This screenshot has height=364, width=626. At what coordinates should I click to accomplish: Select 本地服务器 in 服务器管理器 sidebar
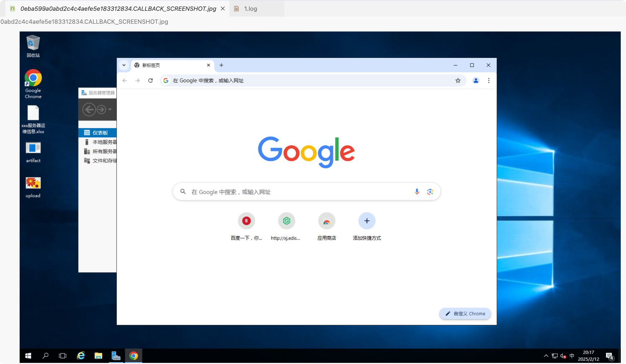(x=97, y=142)
